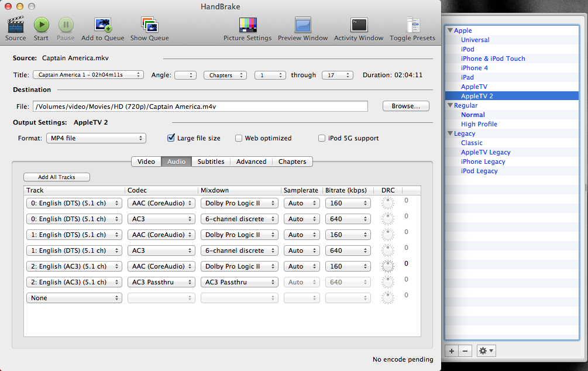Open the Angle dropdown
The image size is (588, 371).
[185, 75]
